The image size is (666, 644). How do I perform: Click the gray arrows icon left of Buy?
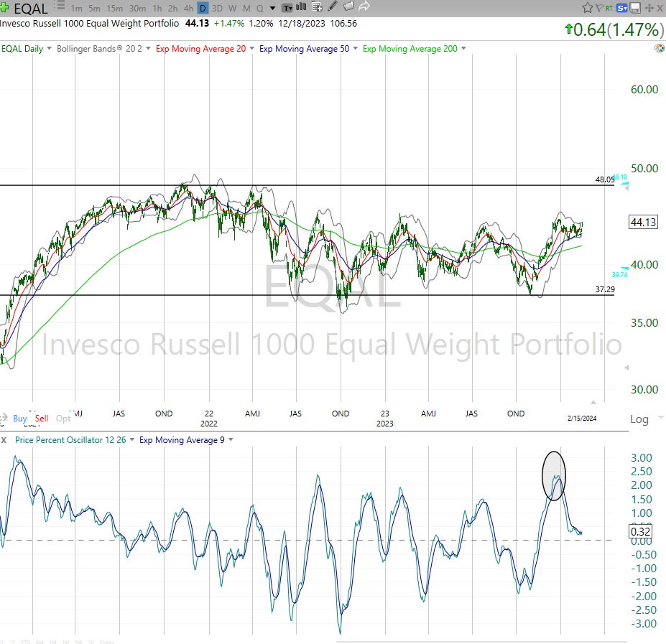(4, 418)
